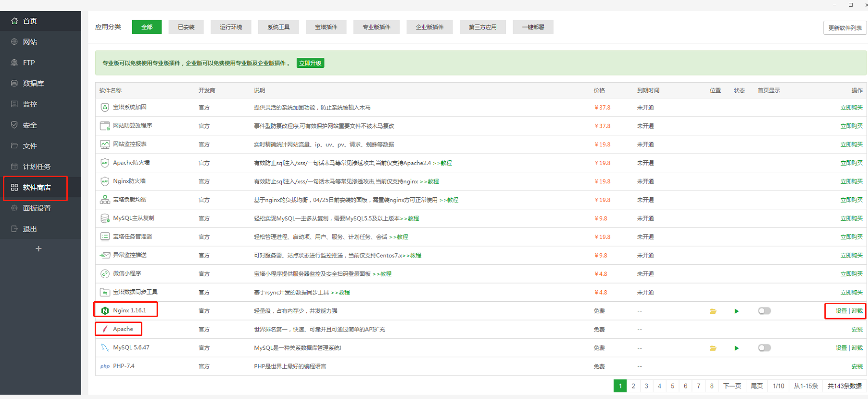Click 设置 for Nginx 1.16.1
868x399 pixels.
(841, 311)
